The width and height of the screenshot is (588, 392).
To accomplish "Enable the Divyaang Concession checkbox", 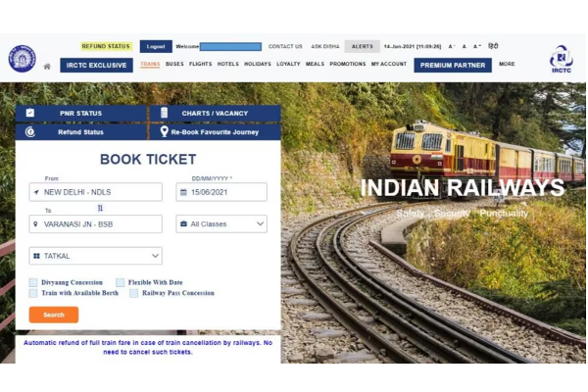I will [33, 282].
